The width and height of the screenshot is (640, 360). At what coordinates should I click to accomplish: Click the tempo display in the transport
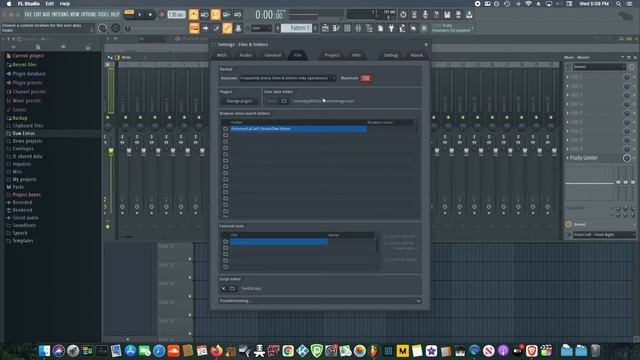click(x=176, y=14)
